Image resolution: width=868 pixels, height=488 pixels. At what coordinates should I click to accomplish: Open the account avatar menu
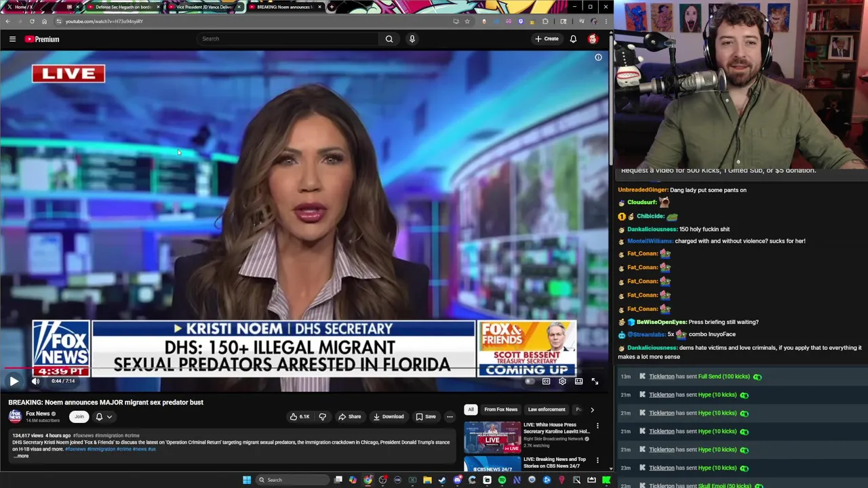pos(593,39)
